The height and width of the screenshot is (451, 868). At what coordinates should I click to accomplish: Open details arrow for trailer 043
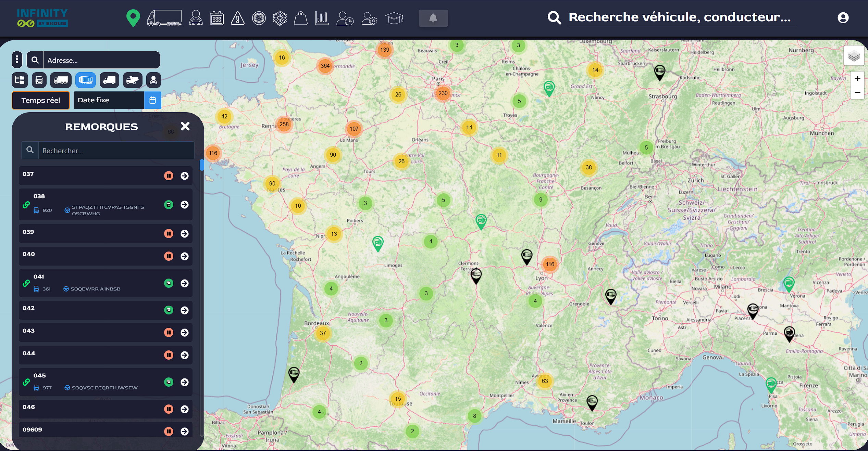pyautogui.click(x=185, y=332)
